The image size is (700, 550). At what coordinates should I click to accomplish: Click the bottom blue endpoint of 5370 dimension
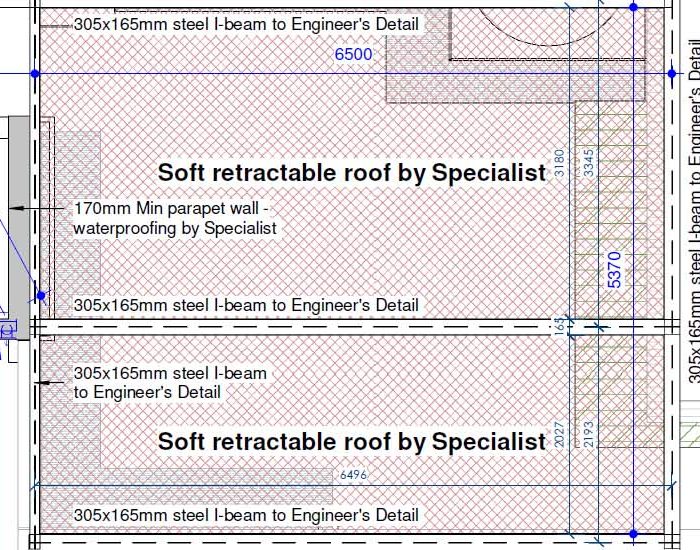tap(633, 533)
